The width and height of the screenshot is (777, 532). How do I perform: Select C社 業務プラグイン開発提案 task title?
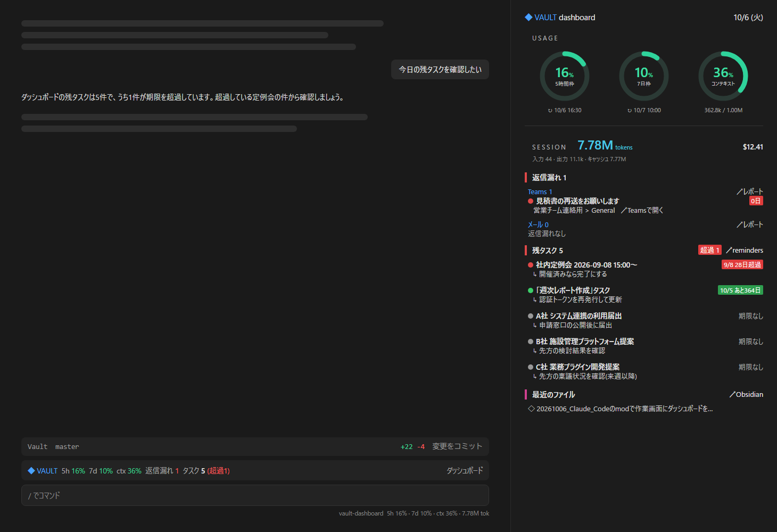[x=577, y=367]
